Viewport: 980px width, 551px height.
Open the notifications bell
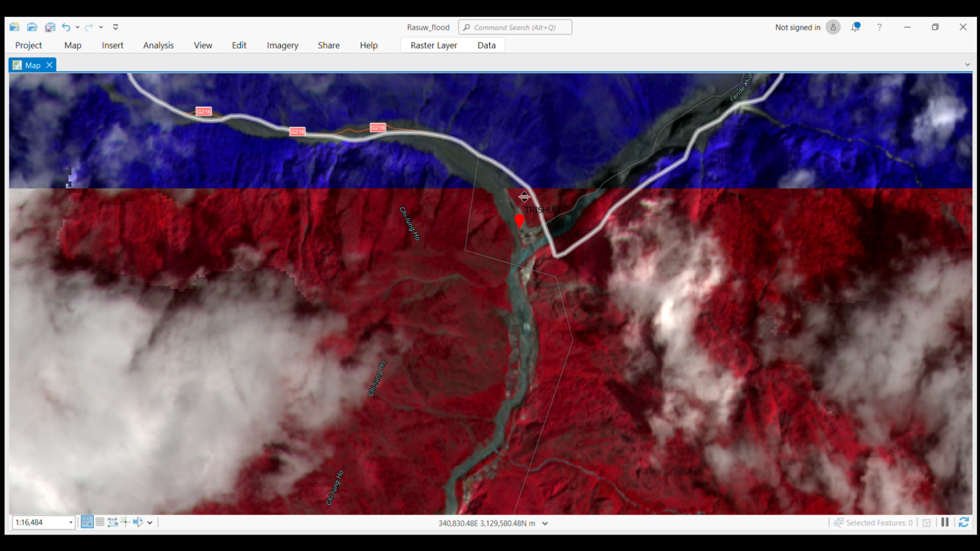coord(855,27)
